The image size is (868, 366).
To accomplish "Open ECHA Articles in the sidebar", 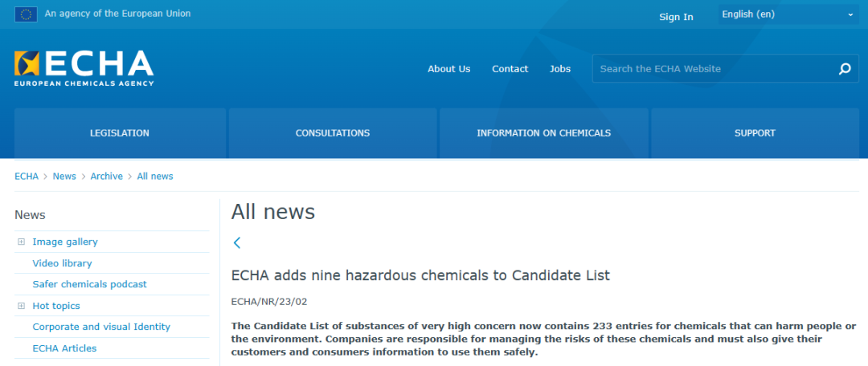I will [x=64, y=348].
